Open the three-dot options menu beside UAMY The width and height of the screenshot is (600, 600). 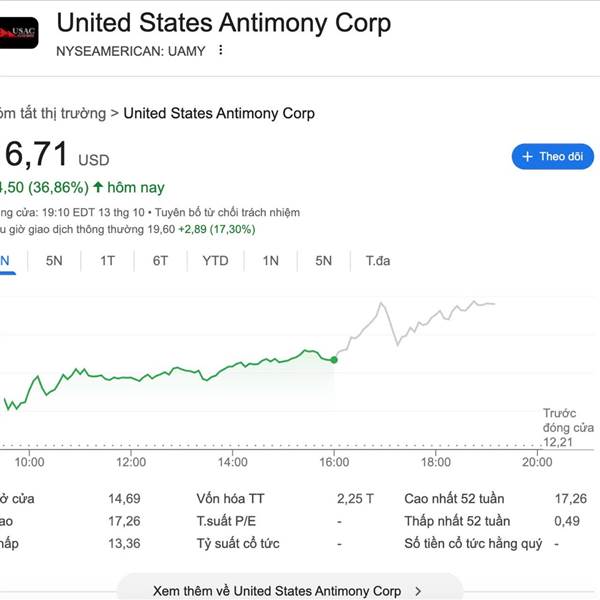point(221,50)
